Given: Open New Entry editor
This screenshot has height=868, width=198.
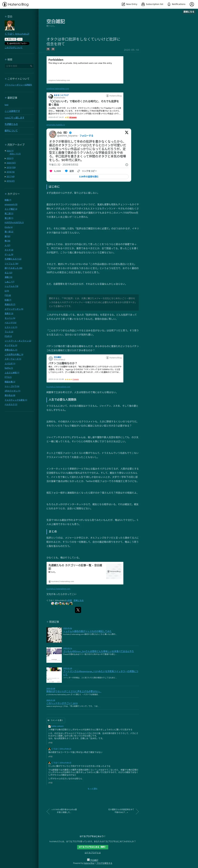Looking at the screenshot, I should coord(130,4).
